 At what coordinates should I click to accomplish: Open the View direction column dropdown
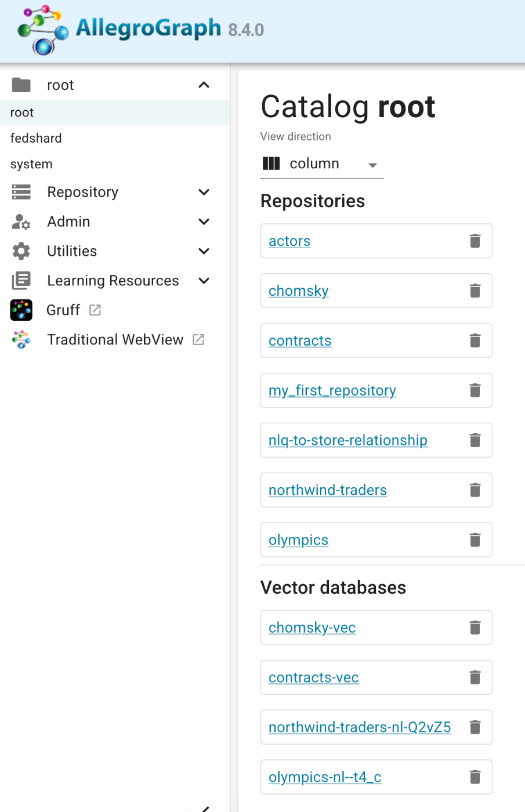coord(322,164)
